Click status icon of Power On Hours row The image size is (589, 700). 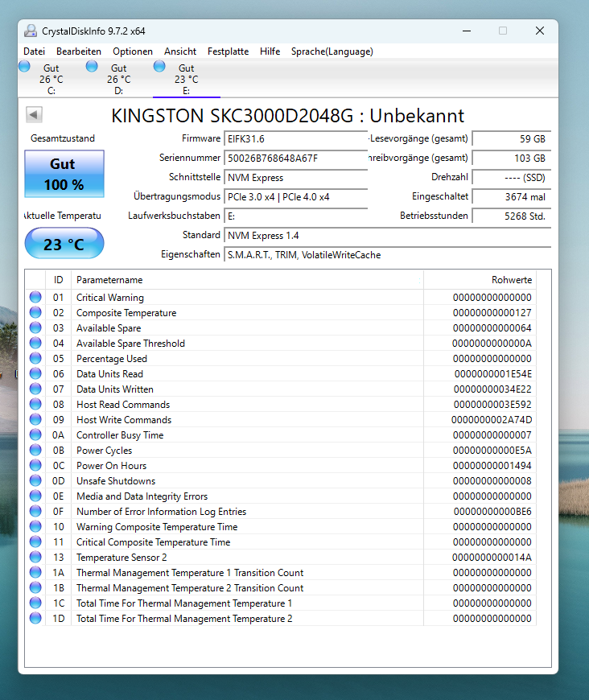(x=35, y=465)
